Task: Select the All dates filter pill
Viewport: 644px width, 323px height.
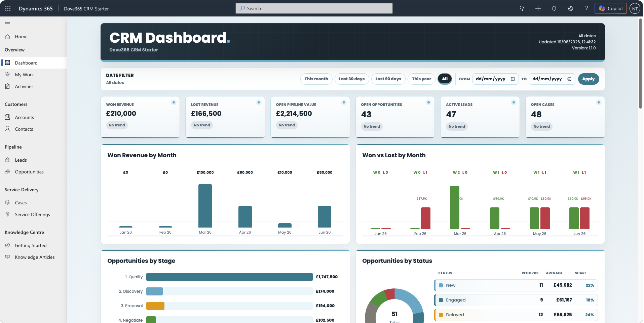Action: 445,79
